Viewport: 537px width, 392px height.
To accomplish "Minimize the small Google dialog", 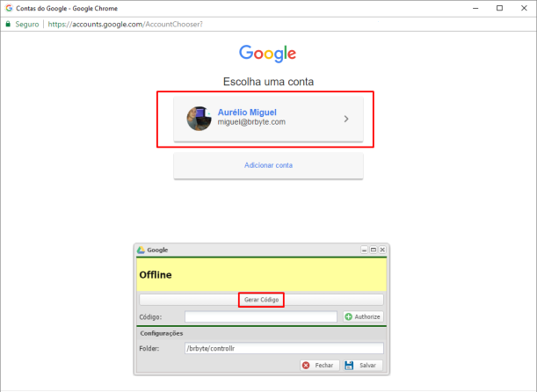I will pyautogui.click(x=365, y=250).
